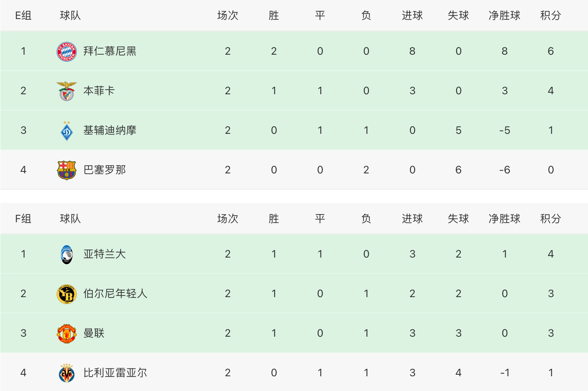Open the 拜仁慕尼黑 team name link
This screenshot has height=391, width=588.
(x=110, y=51)
